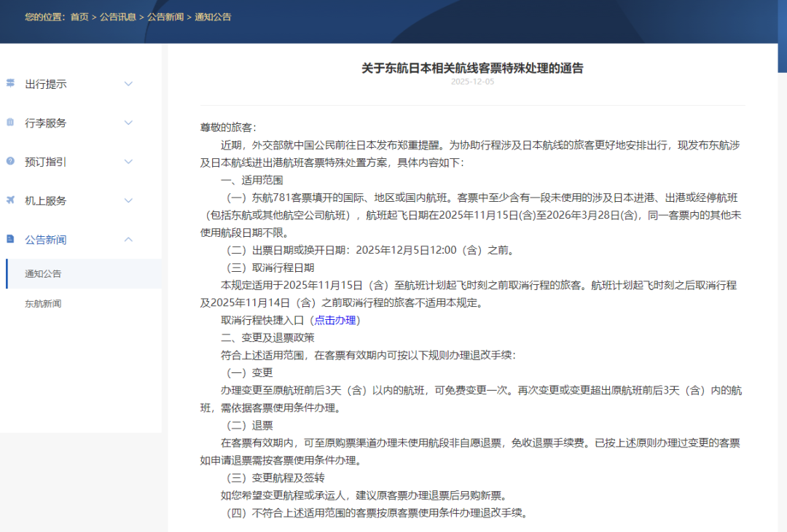Screen dimensions: 787x532
Task: Expand the 行李服务 section chevron
Action: 128,122
